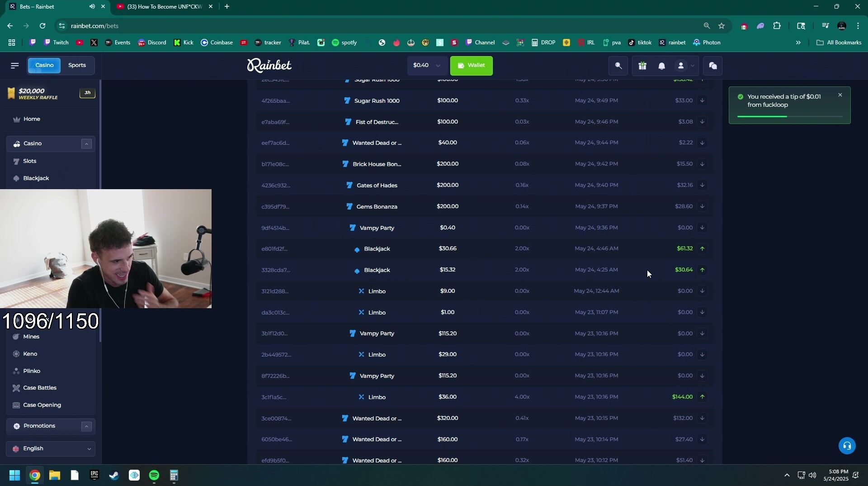Expand the $0.40 balance dropdown
The height and width of the screenshot is (486, 868).
pyautogui.click(x=427, y=66)
